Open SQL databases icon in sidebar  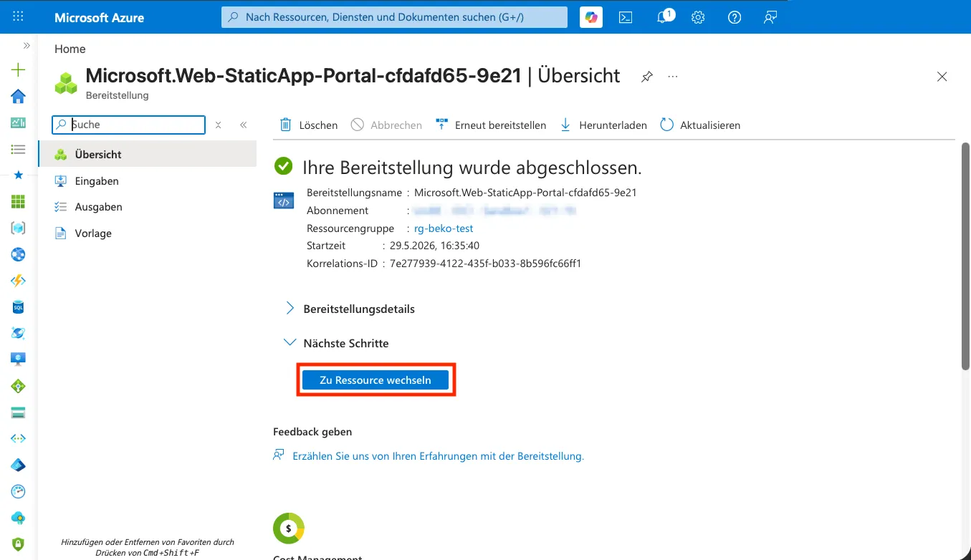(19, 307)
